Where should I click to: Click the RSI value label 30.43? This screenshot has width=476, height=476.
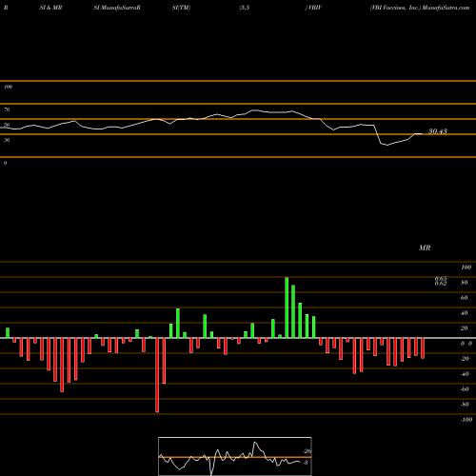tap(438, 131)
